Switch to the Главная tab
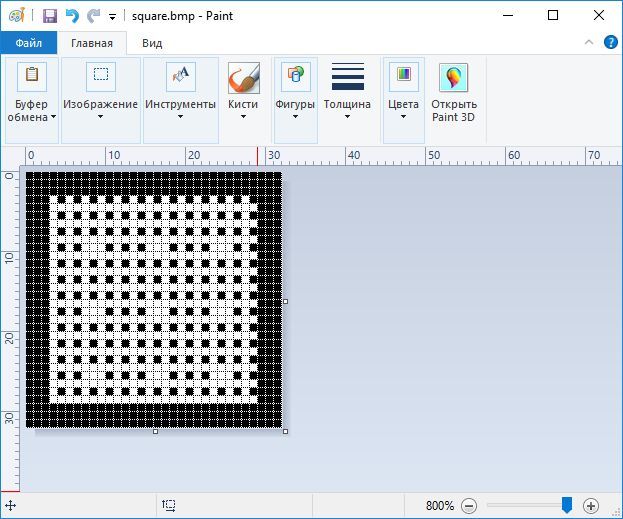Screen dimensions: 623x519 point(92,43)
